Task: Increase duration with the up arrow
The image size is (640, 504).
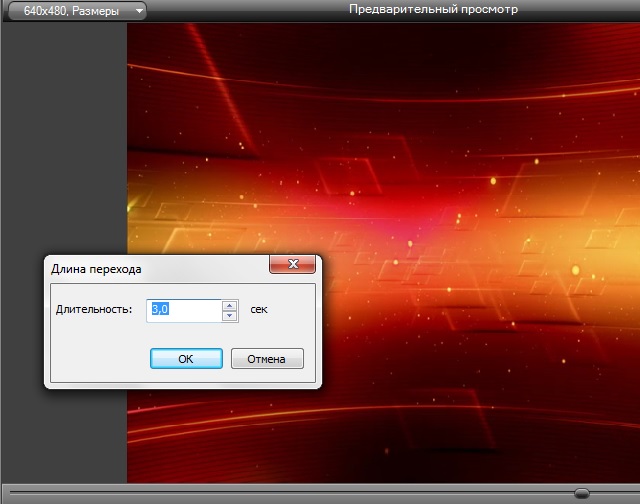Action: click(x=230, y=306)
